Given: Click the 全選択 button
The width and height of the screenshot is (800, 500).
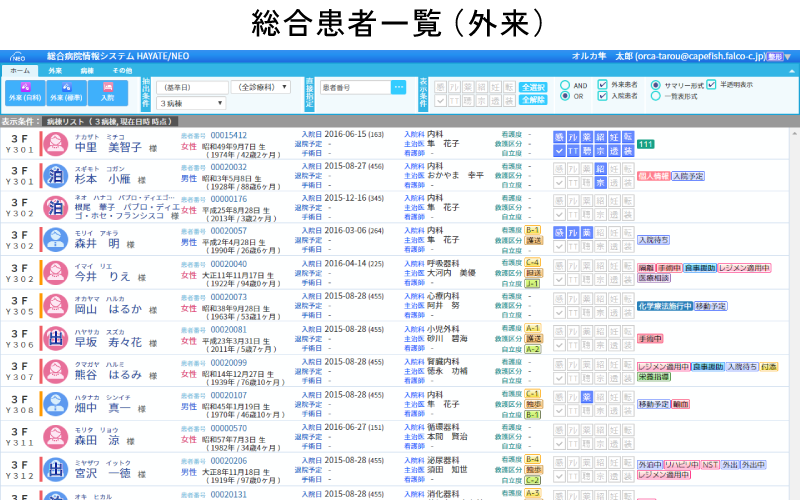Looking at the screenshot, I should (x=534, y=87).
